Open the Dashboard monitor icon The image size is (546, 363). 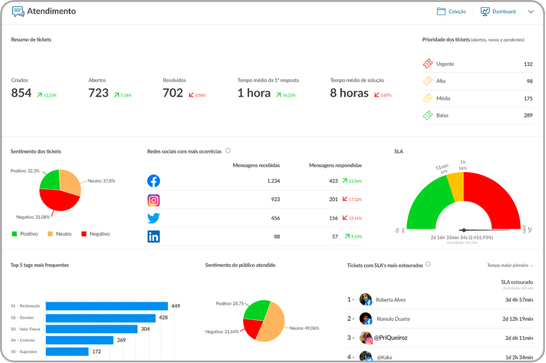(485, 11)
